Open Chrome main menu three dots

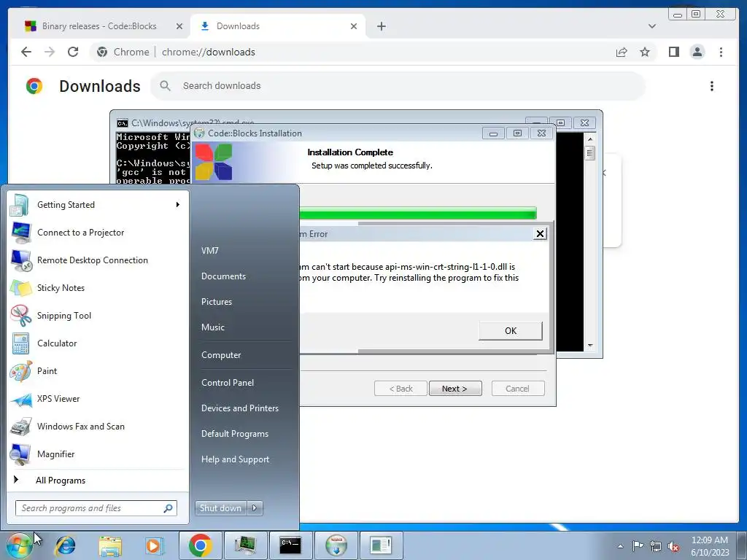(x=721, y=52)
